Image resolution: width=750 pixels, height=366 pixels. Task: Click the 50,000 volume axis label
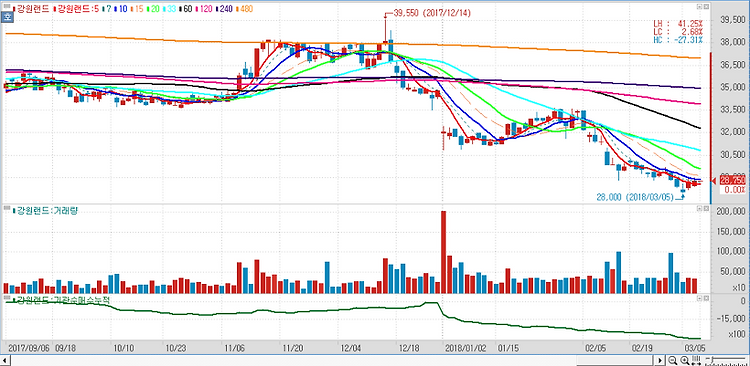click(734, 272)
